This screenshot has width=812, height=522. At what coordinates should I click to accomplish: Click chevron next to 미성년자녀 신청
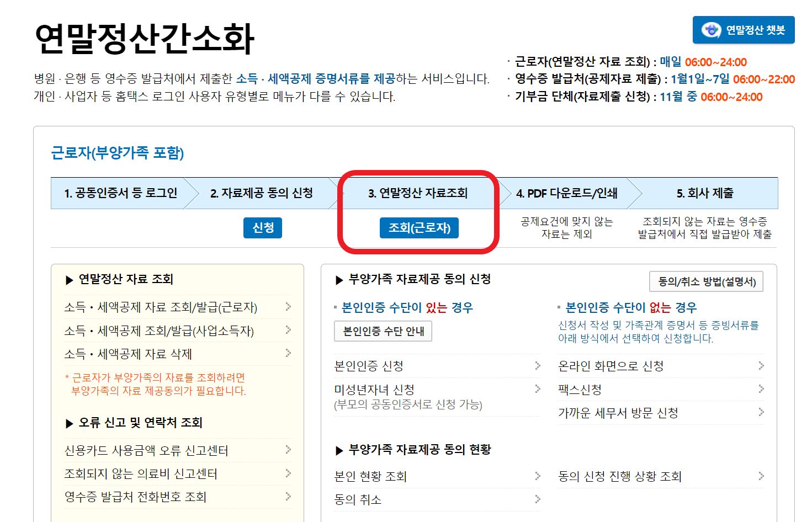coord(538,389)
